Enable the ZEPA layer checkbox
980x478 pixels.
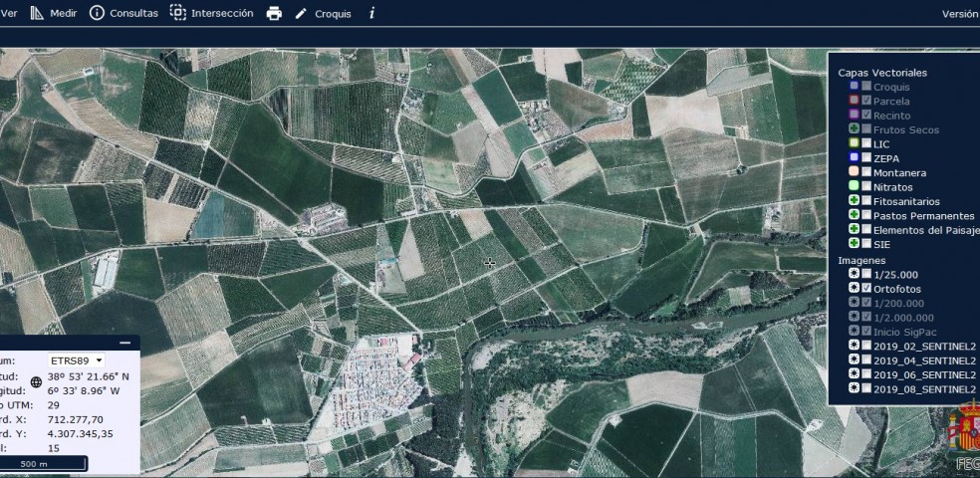point(866,158)
